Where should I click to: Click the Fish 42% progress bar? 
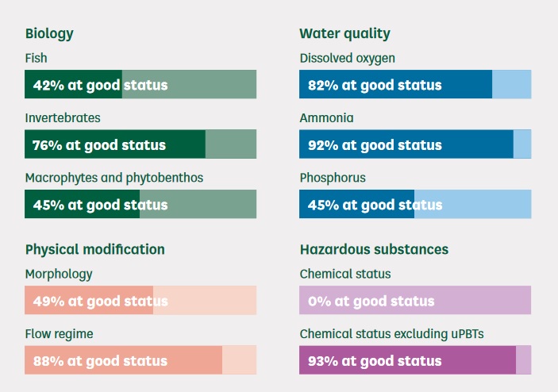[140, 84]
